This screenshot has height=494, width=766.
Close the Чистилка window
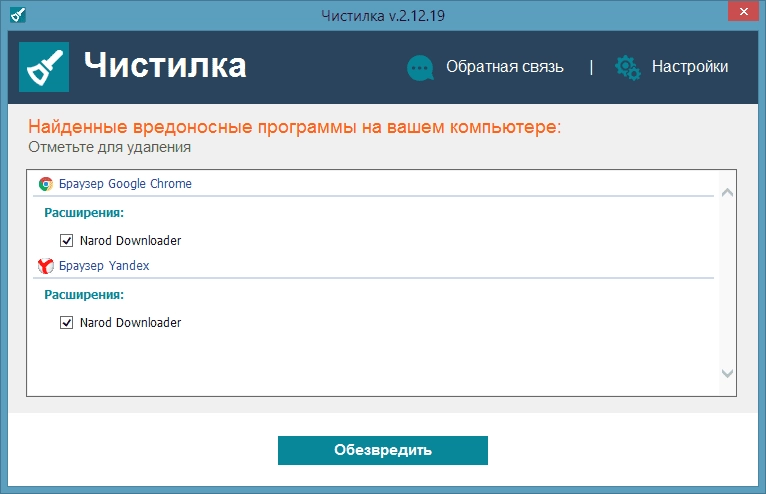click(x=744, y=11)
